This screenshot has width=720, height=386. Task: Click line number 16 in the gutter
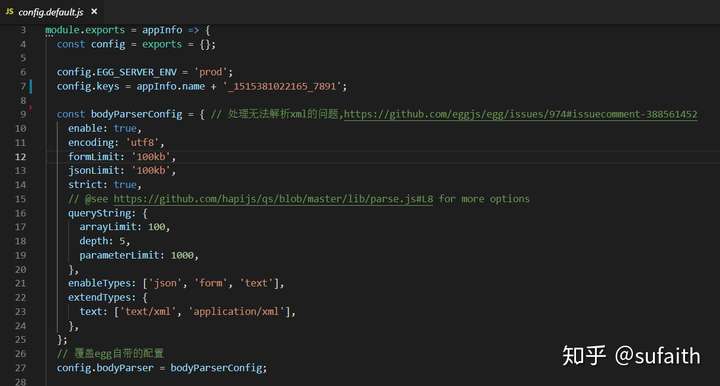coord(20,213)
